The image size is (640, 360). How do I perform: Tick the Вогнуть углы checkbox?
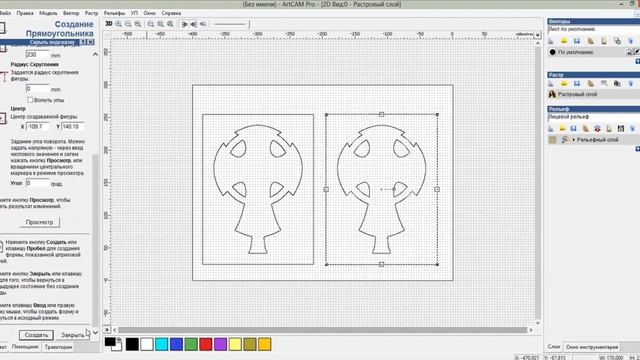click(x=30, y=100)
